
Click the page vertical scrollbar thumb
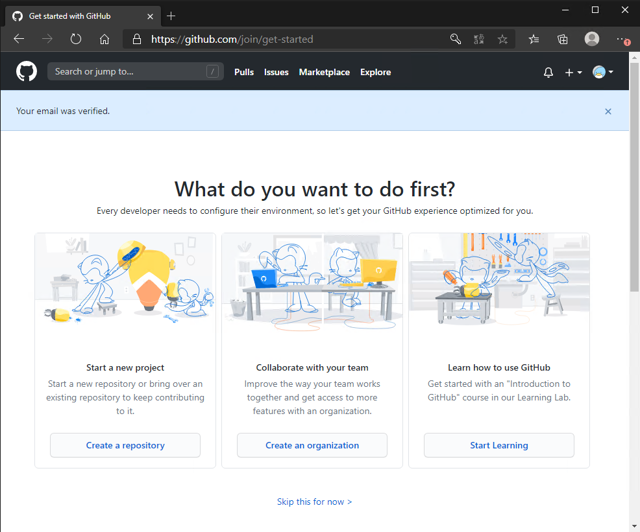634,178
